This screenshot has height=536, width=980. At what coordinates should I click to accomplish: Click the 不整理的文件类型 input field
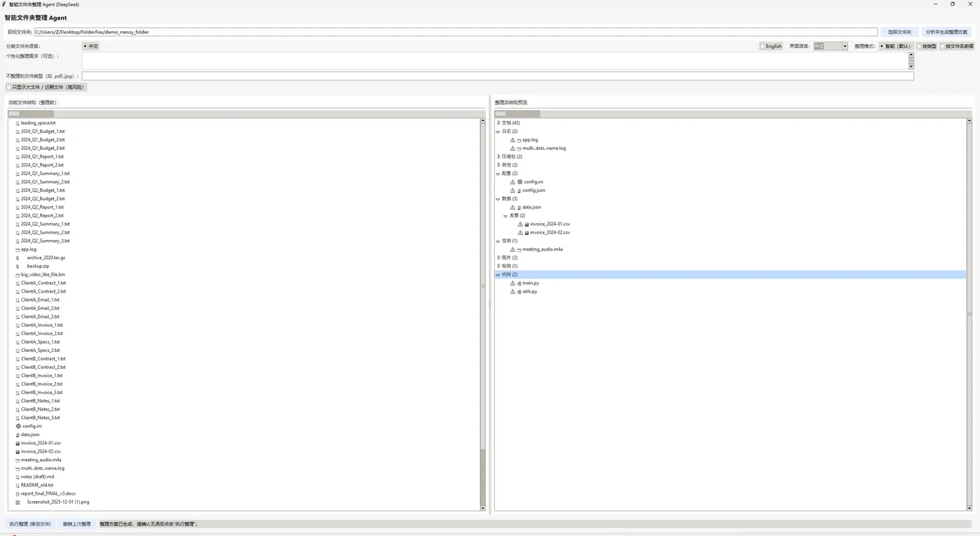498,76
